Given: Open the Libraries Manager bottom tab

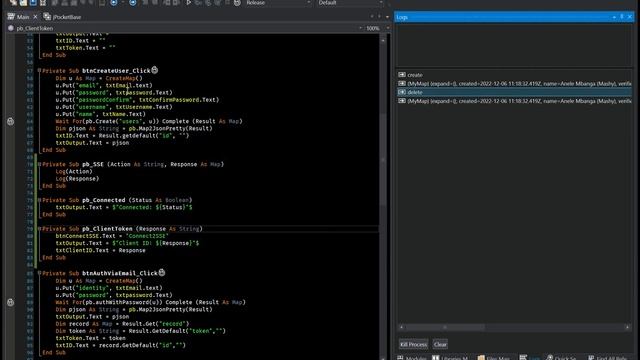Looking at the screenshot, I should [x=450, y=358].
